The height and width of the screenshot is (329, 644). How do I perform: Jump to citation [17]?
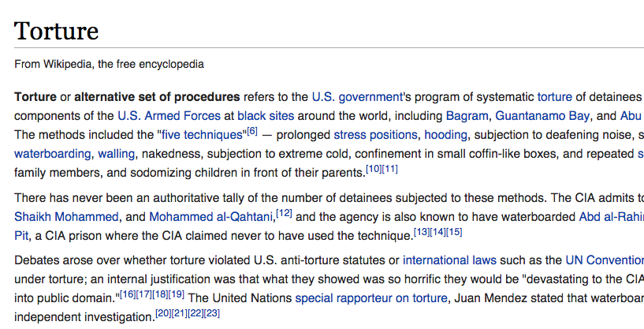pos(143,294)
